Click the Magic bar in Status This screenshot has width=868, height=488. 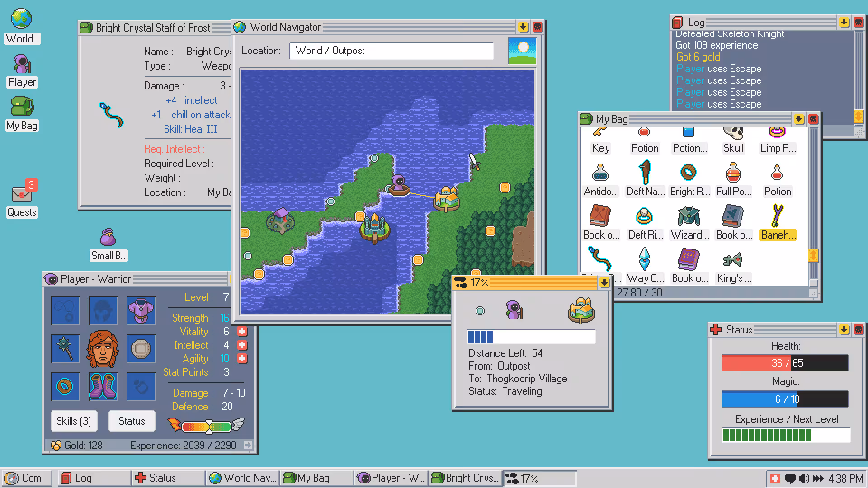(x=785, y=399)
